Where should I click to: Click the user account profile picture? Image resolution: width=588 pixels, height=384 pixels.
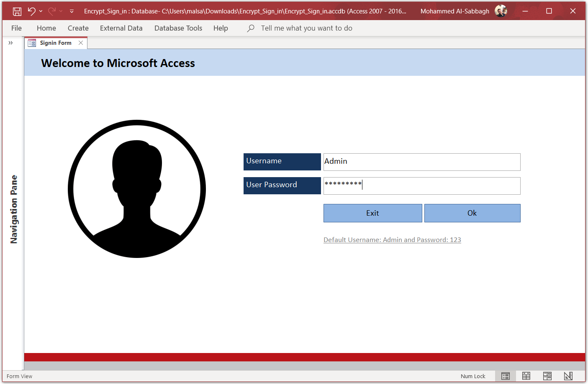point(501,11)
